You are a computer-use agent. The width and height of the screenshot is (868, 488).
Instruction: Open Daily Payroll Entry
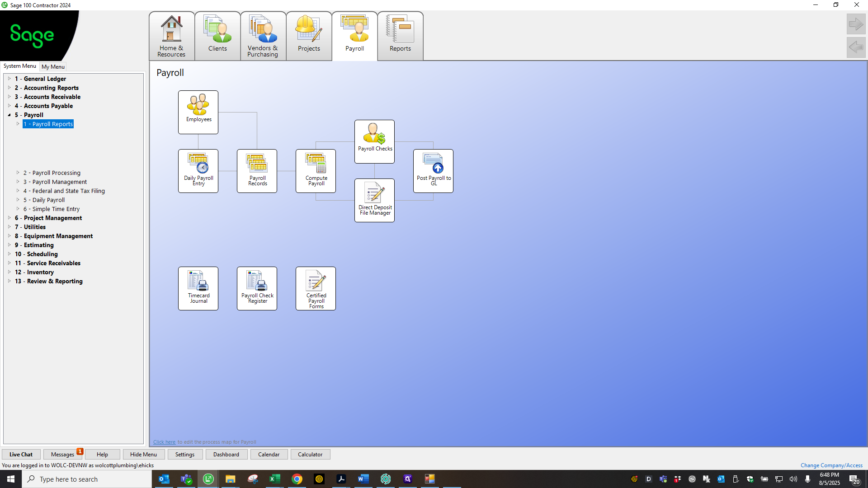coord(198,171)
